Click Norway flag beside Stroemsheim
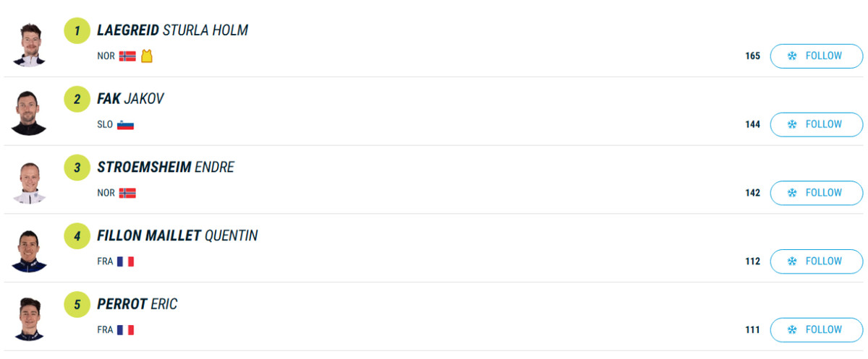The image size is (868, 359). tap(127, 193)
